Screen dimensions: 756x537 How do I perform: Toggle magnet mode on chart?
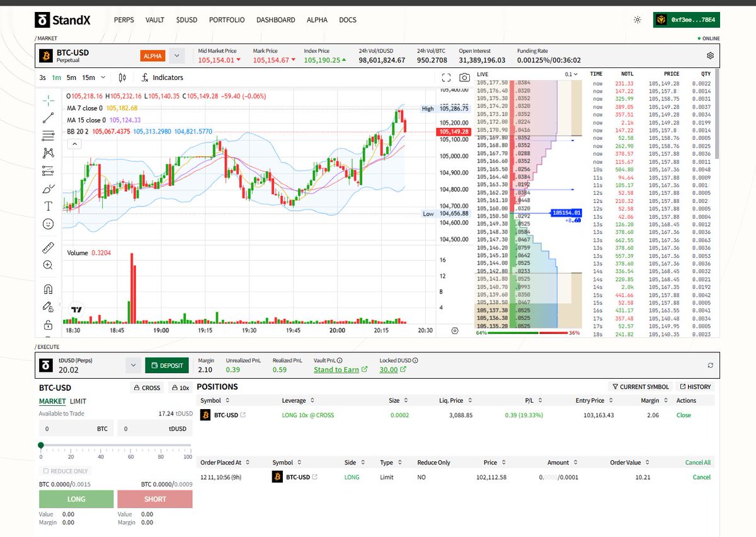[48, 289]
